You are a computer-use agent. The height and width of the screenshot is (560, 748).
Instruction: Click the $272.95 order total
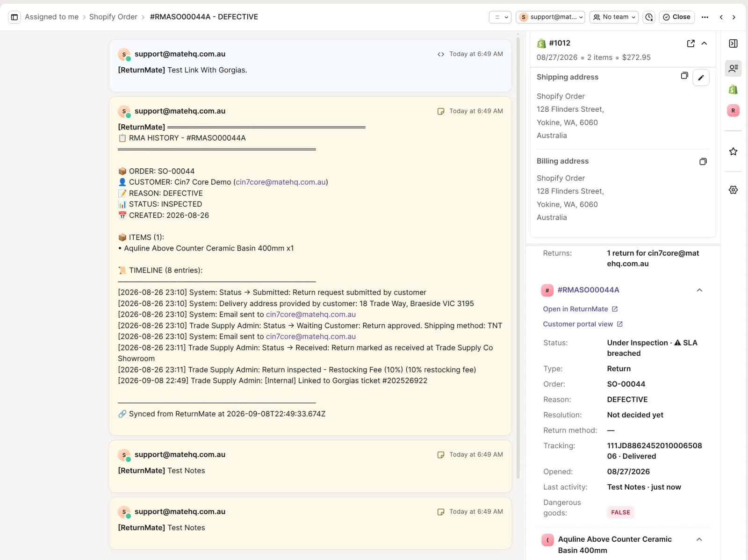[636, 57]
